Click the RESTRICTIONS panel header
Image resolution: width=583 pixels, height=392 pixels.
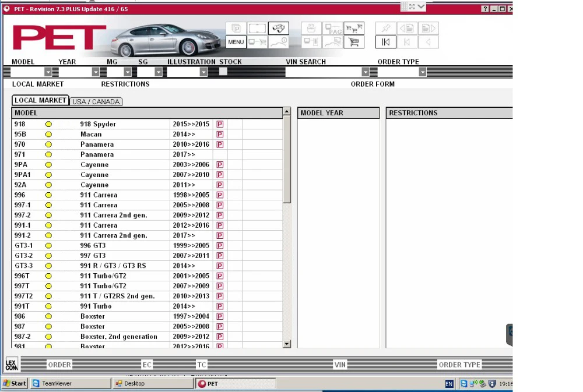(x=449, y=113)
